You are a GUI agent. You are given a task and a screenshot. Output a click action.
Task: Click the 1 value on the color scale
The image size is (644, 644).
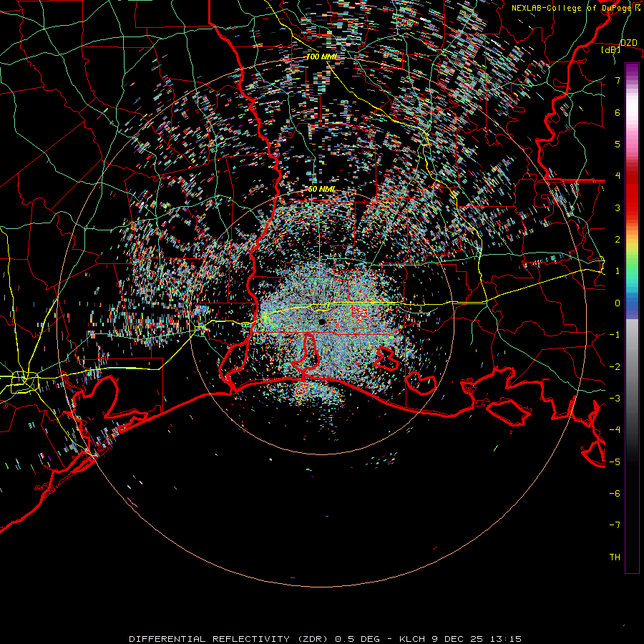pos(618,271)
